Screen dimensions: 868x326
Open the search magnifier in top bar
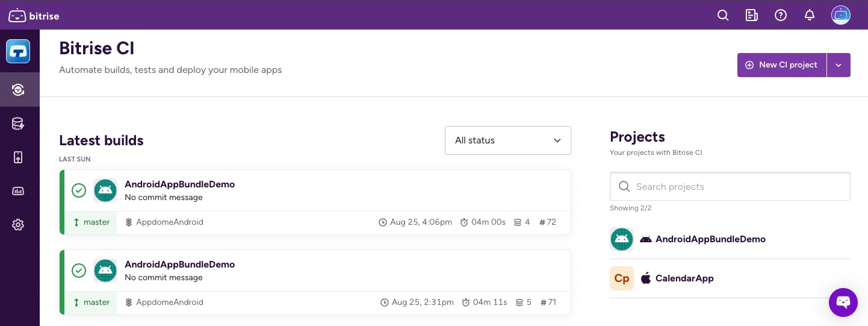point(723,16)
